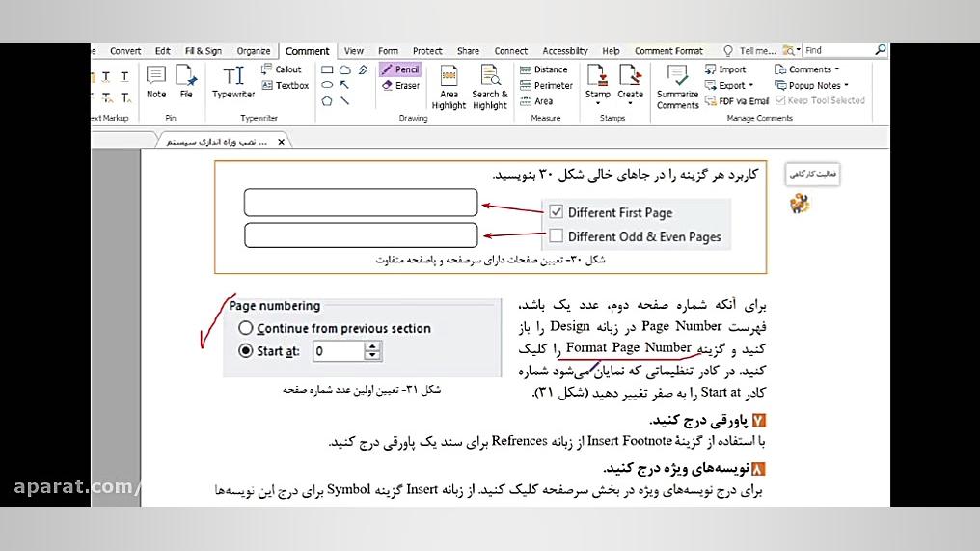The width and height of the screenshot is (980, 551).
Task: Activate the Eraser tool
Action: (x=400, y=86)
